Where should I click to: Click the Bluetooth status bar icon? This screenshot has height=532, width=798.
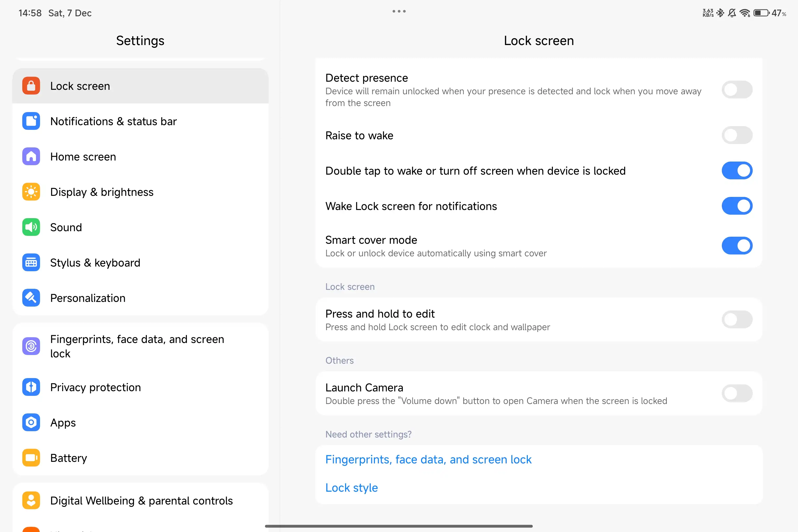pos(720,13)
